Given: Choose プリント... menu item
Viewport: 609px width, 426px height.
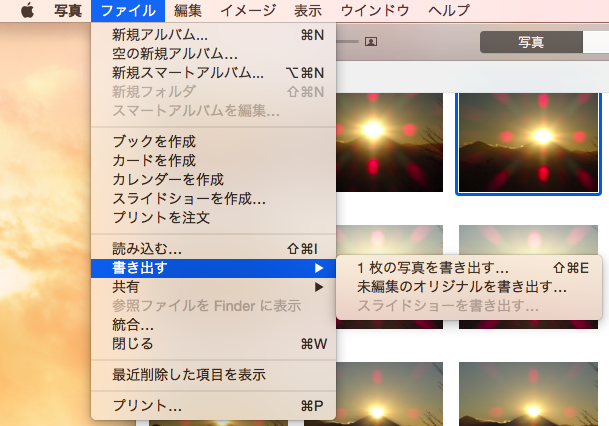Looking at the screenshot, I should (x=213, y=406).
